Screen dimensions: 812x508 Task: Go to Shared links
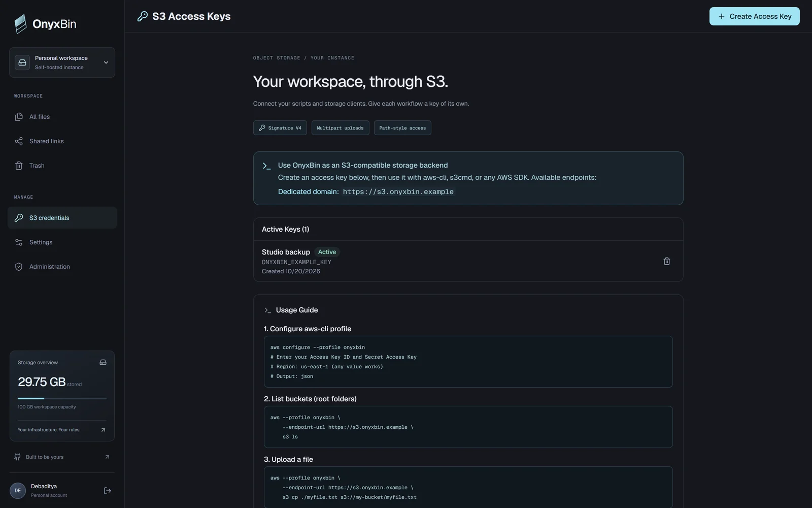pos(62,141)
